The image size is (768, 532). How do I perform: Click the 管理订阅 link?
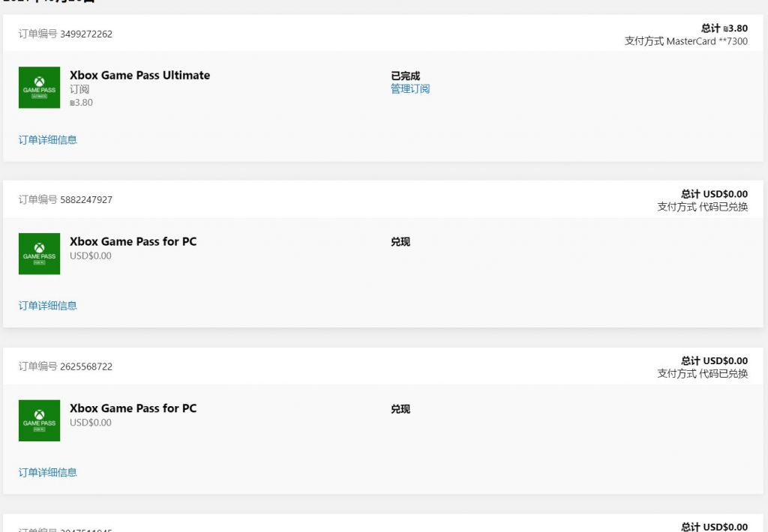(x=410, y=89)
